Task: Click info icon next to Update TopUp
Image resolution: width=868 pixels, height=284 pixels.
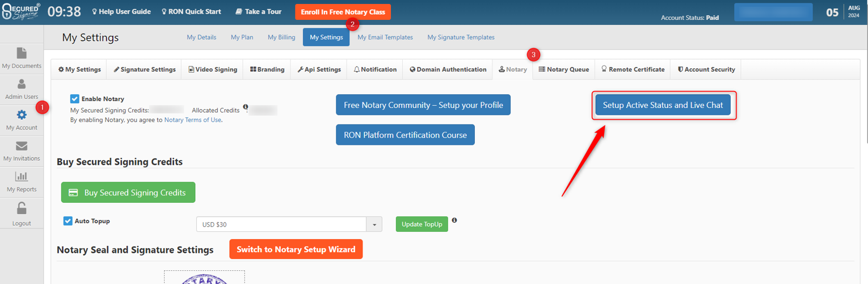Action: [454, 220]
